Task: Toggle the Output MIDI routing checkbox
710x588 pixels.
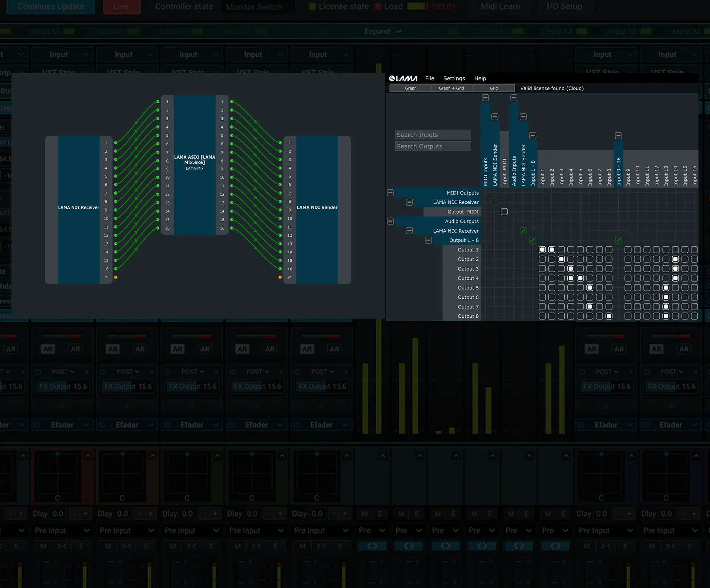Action: click(x=504, y=212)
